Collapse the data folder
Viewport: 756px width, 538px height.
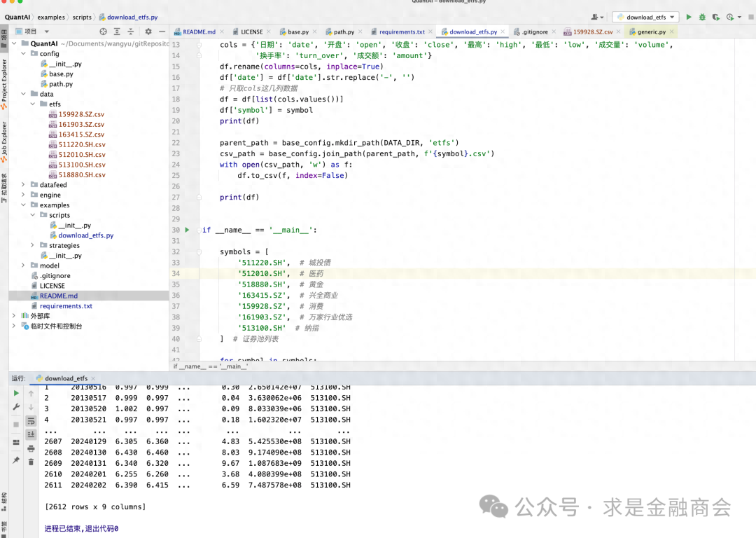[x=23, y=94]
